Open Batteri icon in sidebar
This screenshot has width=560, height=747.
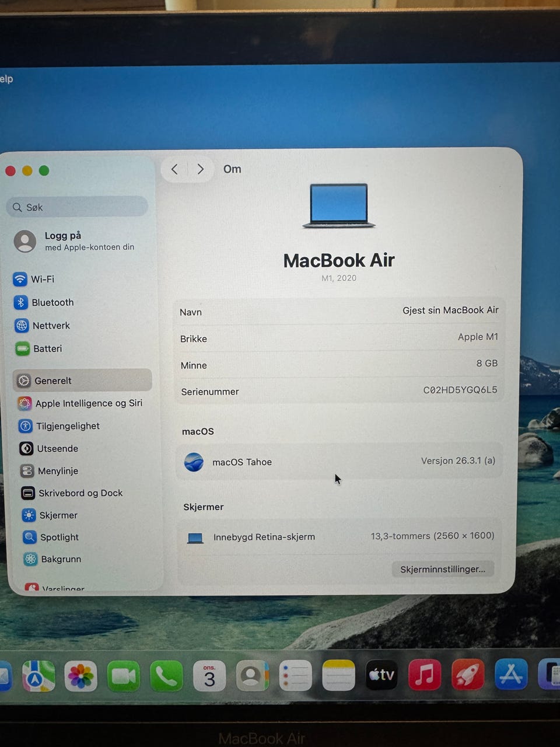pyautogui.click(x=23, y=349)
